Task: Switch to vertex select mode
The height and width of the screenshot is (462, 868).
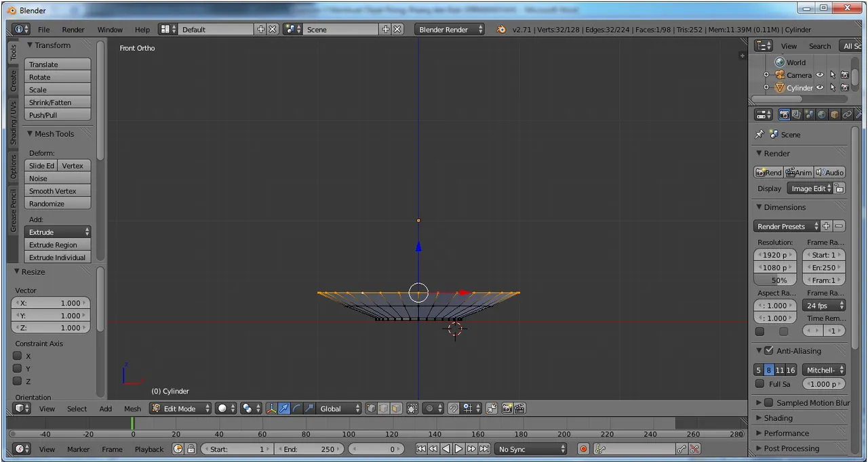Action: pyautogui.click(x=371, y=408)
